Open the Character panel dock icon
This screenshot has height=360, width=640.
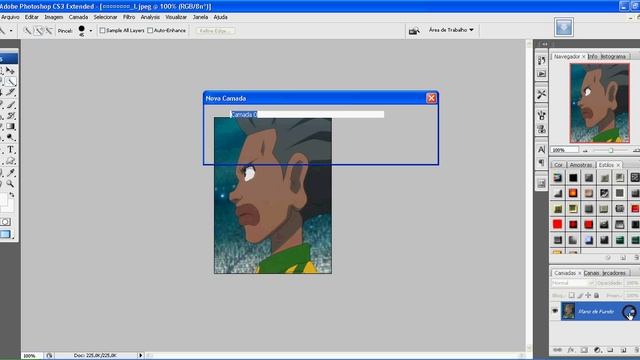pyautogui.click(x=541, y=149)
